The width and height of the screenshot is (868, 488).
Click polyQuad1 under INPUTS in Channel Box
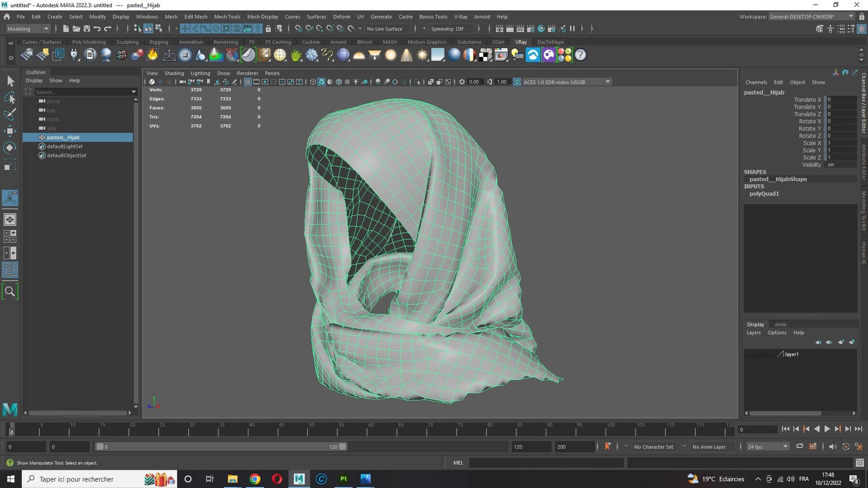765,194
